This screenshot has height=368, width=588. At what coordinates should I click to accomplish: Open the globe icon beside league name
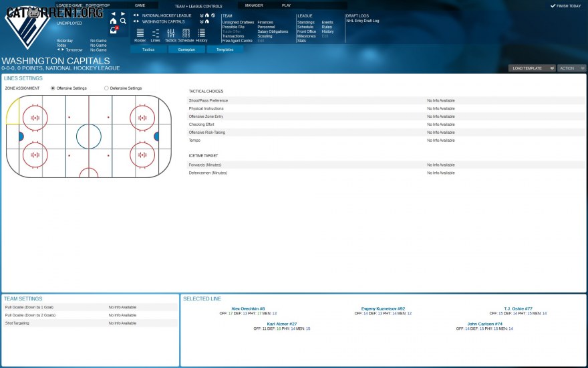[213, 16]
